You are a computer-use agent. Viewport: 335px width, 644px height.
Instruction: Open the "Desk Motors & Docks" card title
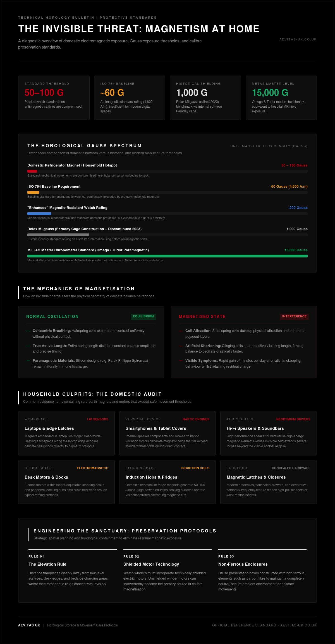(46, 477)
